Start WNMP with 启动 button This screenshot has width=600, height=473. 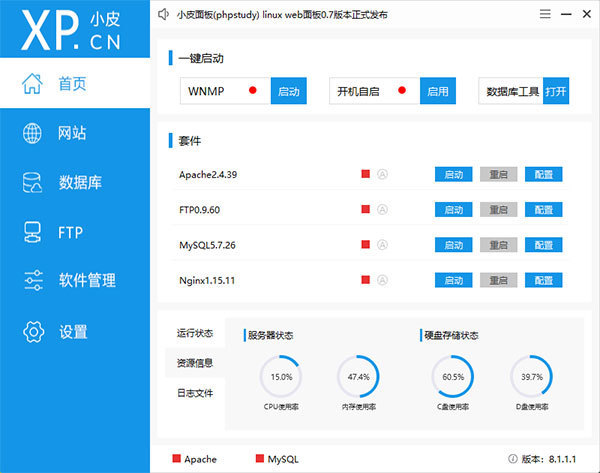click(x=289, y=91)
